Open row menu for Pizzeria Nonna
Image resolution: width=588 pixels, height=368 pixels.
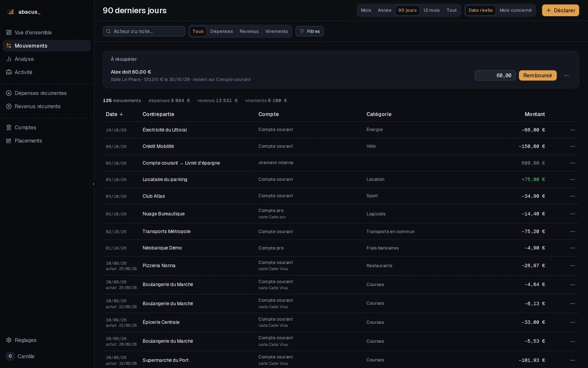572,266
